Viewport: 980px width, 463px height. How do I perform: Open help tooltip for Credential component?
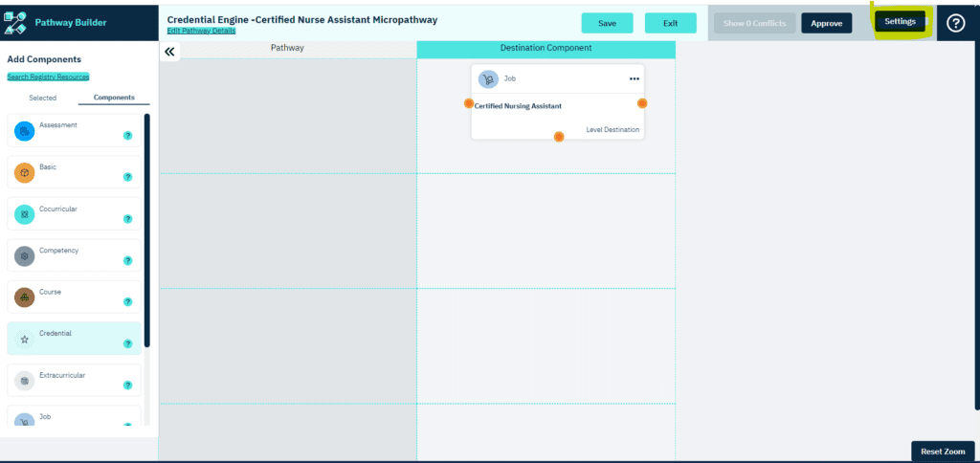click(x=127, y=343)
